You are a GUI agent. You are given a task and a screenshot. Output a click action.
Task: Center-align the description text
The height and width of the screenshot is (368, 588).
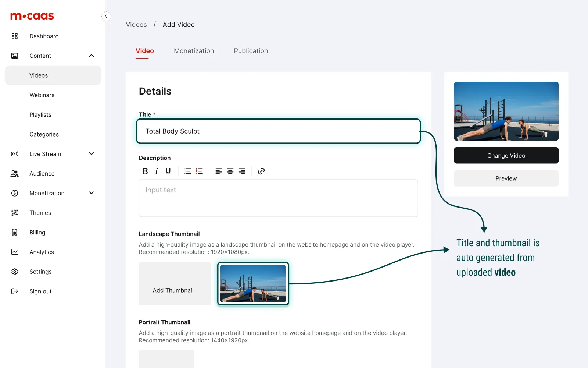point(230,171)
